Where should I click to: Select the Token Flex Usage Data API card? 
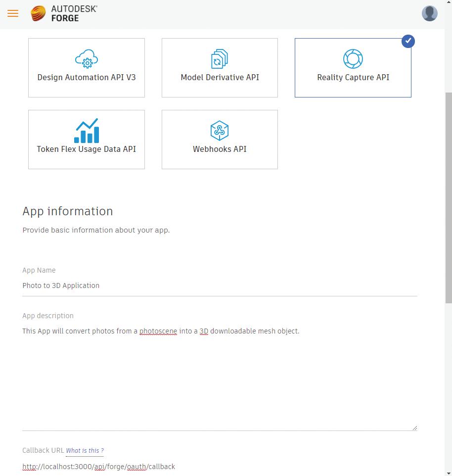click(87, 140)
